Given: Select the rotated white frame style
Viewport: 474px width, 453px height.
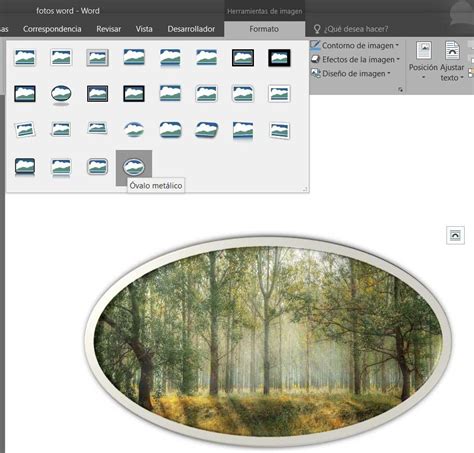Looking at the screenshot, I should pyautogui.click(x=25, y=130).
